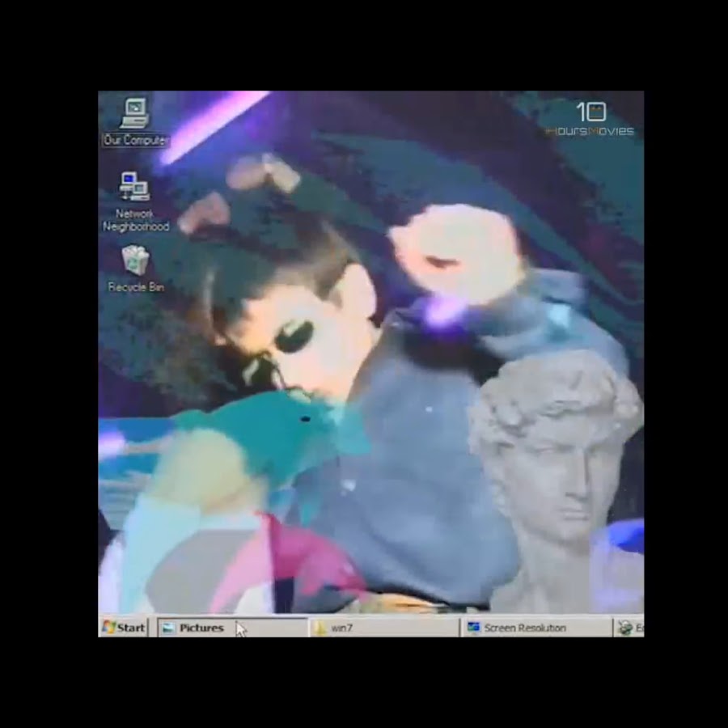The width and height of the screenshot is (728, 728).
Task: Click the David statue bust
Action: [558, 469]
